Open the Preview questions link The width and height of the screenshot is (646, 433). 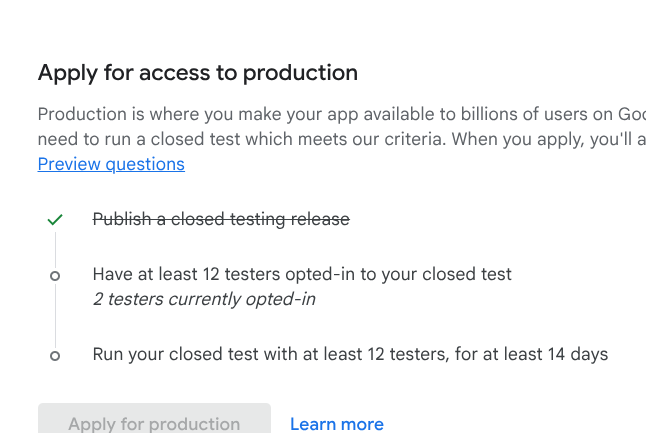click(x=111, y=164)
